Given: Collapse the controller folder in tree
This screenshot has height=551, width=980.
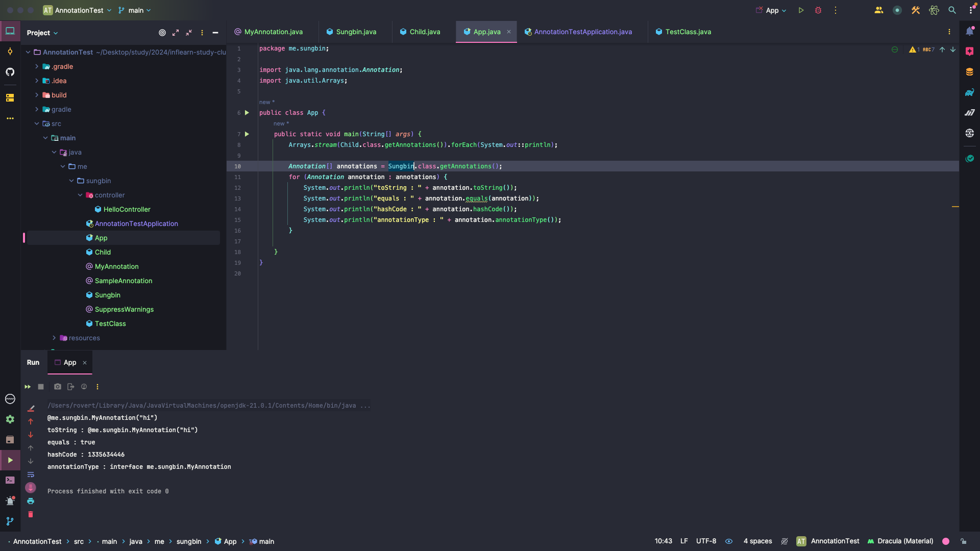Looking at the screenshot, I should 80,195.
